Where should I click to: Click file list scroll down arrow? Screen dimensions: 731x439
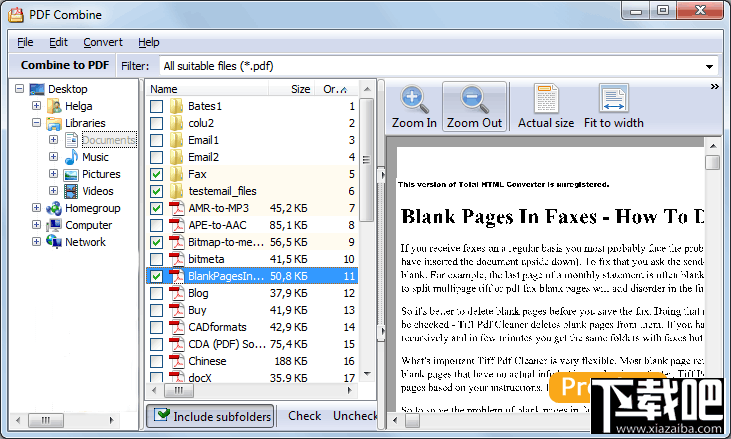click(367, 374)
